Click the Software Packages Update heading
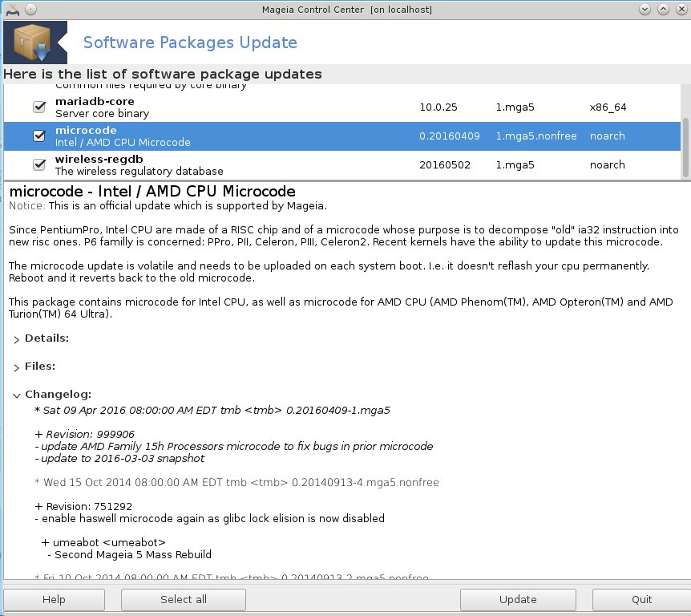This screenshot has height=616, width=691. [x=190, y=43]
